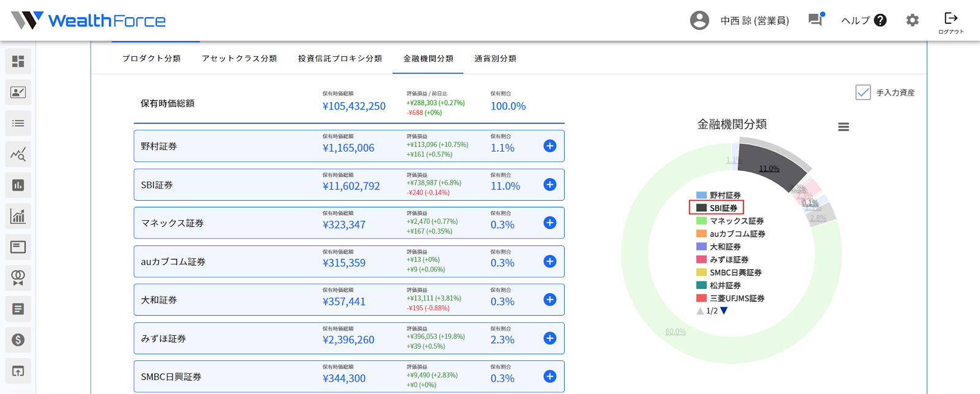Toggle SMBC日興証券 legend entry
Screen dimensions: 980x394
coord(729,272)
